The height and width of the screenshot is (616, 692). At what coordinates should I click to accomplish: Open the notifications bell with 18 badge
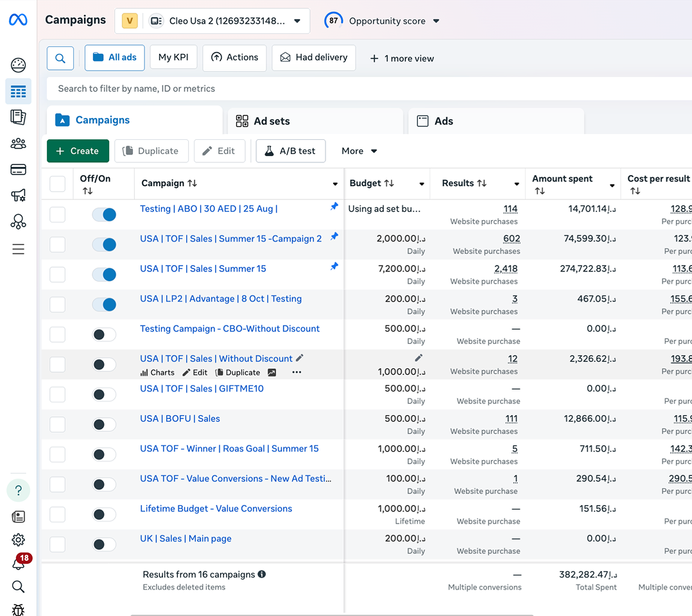[19, 563]
